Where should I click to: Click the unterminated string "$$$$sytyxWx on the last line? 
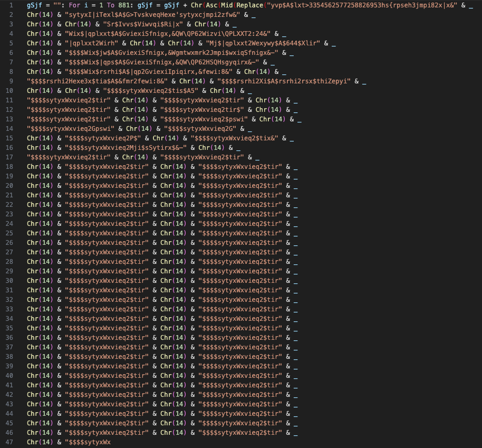(x=88, y=443)
